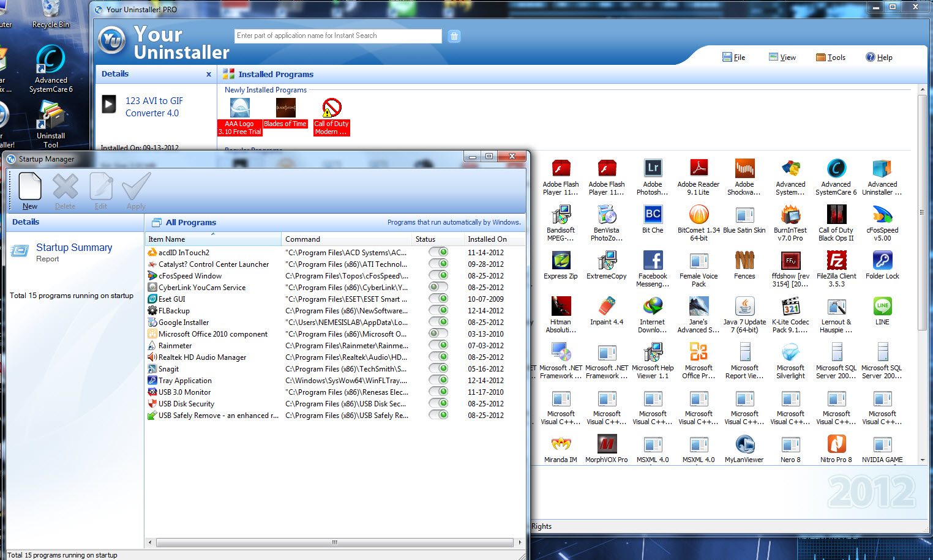This screenshot has height=560, width=933.
Task: Toggle startup status of Eset GUI
Action: click(x=438, y=299)
